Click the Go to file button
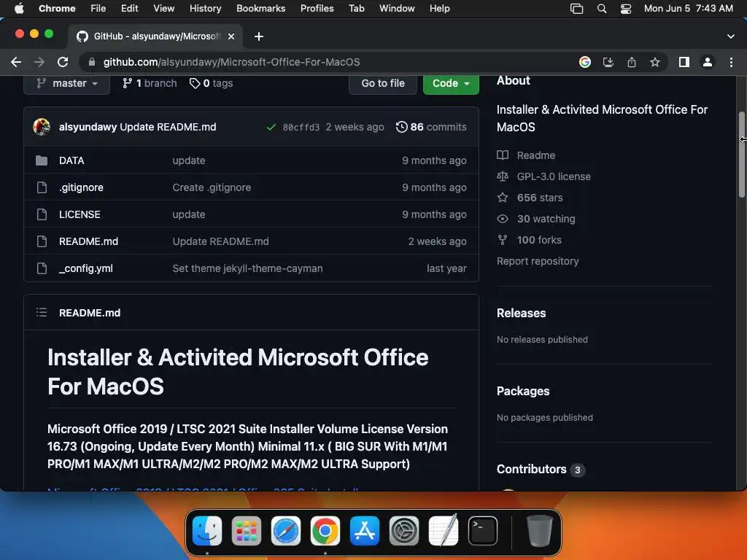The width and height of the screenshot is (747, 560). click(382, 83)
